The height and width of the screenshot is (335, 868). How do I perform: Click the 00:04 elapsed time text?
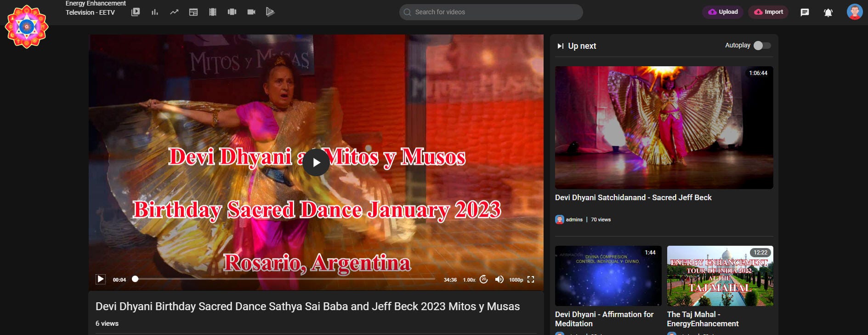(119, 280)
